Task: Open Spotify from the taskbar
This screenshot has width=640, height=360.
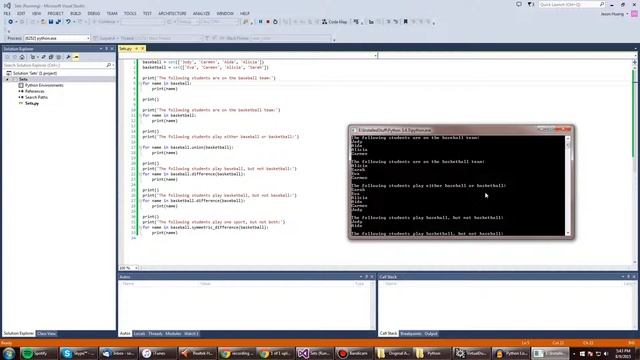Action: click(x=38, y=353)
